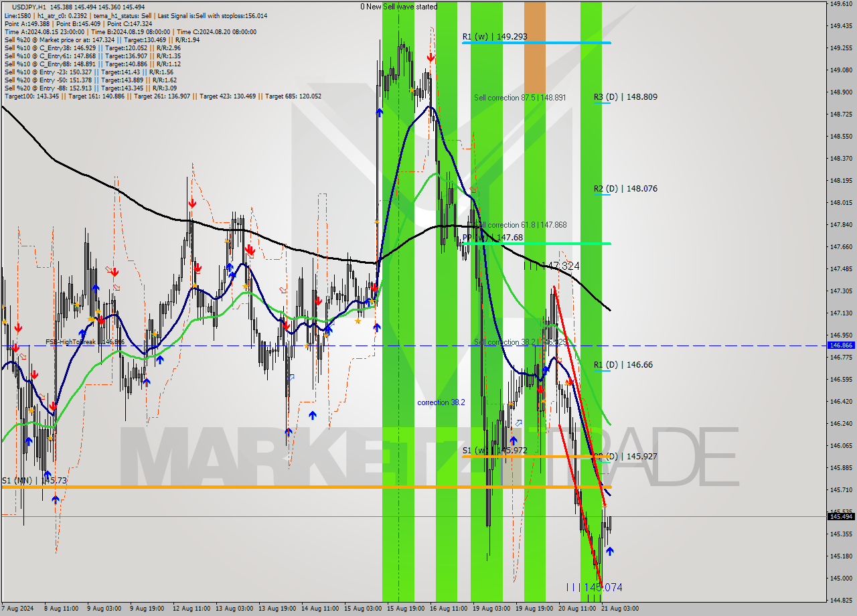Click the Sell correction 61.8 | 147.868 text

click(520, 226)
